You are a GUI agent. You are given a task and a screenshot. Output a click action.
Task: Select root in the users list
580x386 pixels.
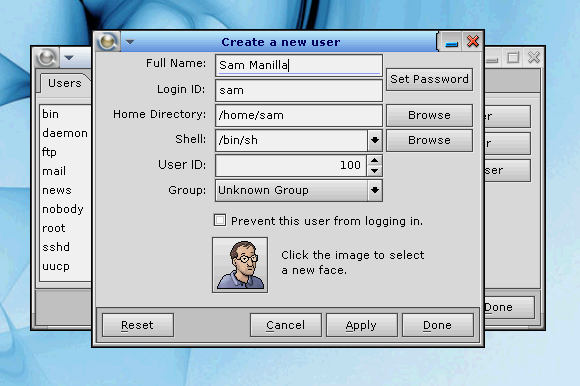coord(54,228)
